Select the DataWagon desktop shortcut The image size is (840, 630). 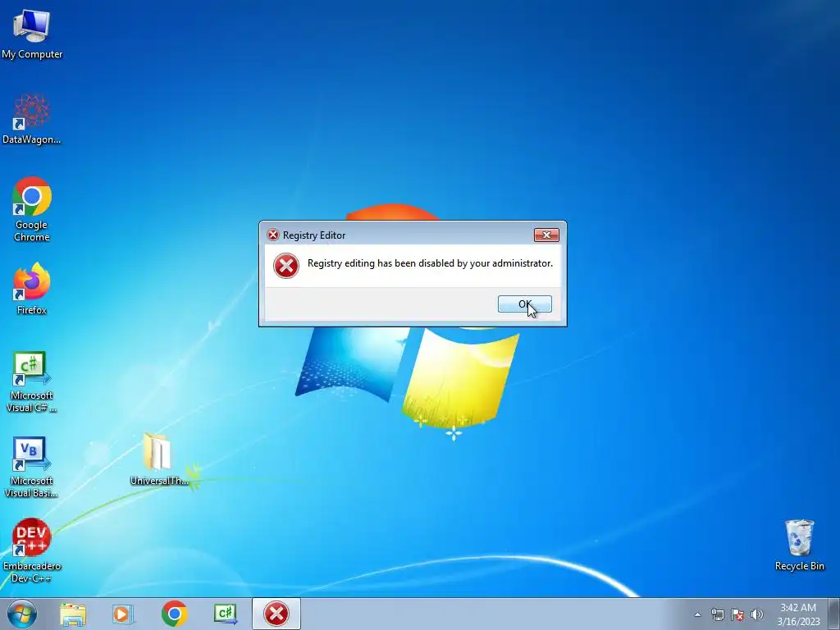click(32, 119)
